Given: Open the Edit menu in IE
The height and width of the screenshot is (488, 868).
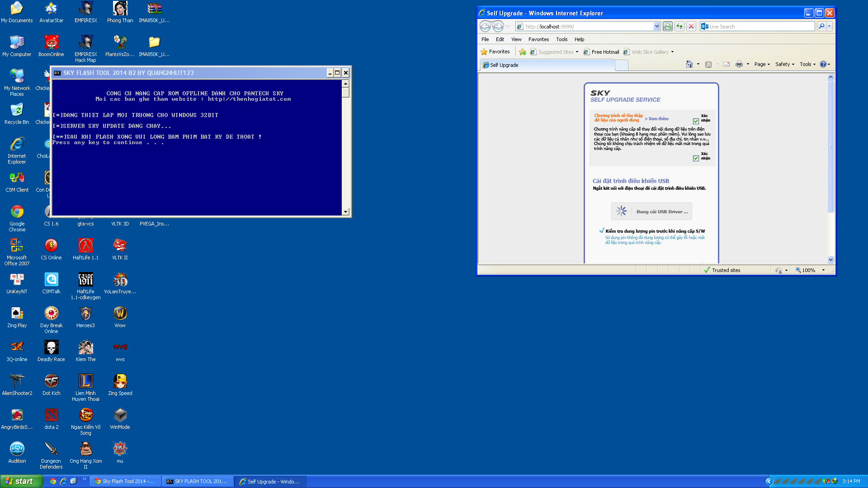Looking at the screenshot, I should click(500, 39).
